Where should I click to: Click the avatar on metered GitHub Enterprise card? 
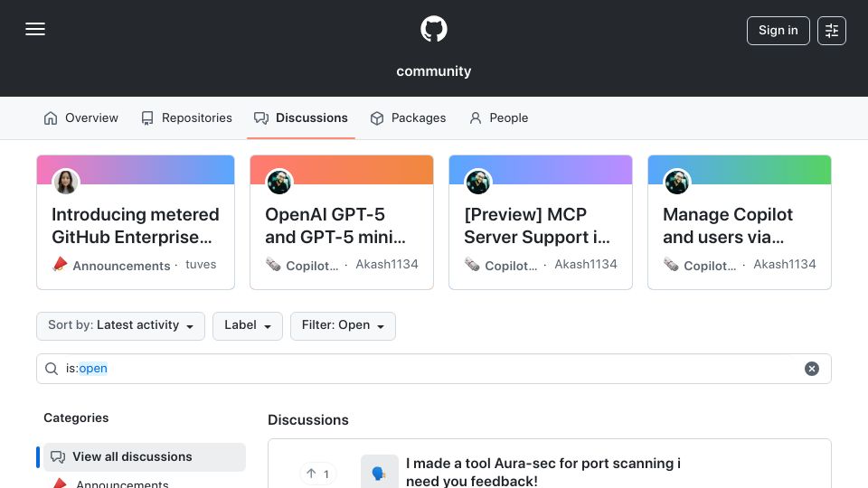(x=66, y=182)
